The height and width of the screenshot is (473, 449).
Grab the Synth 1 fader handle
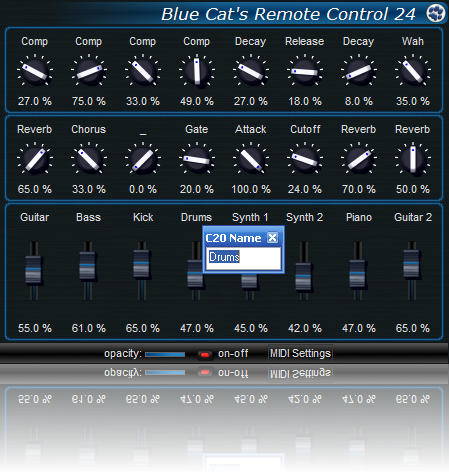pyautogui.click(x=249, y=281)
